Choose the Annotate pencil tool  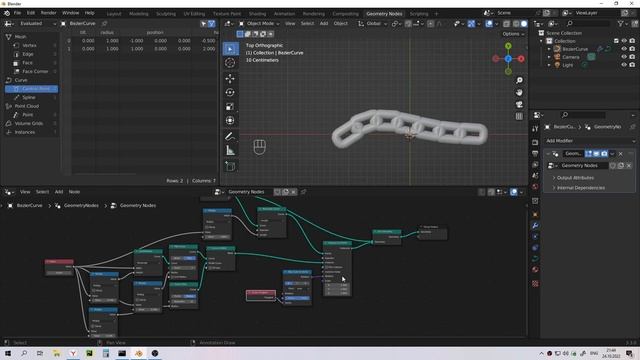click(x=230, y=136)
